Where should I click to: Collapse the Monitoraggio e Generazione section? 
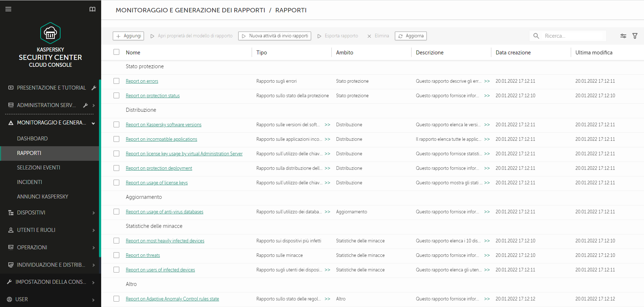(93, 123)
